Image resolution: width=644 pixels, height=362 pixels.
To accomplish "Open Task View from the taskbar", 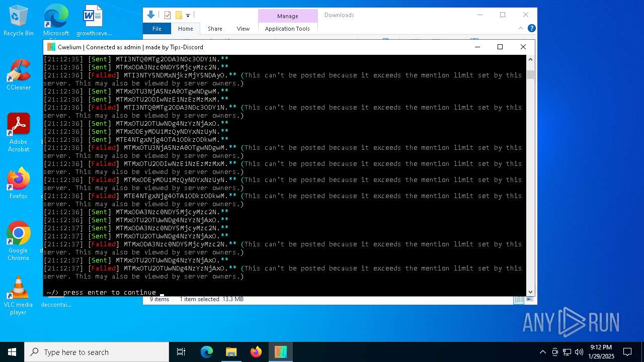I will click(181, 352).
